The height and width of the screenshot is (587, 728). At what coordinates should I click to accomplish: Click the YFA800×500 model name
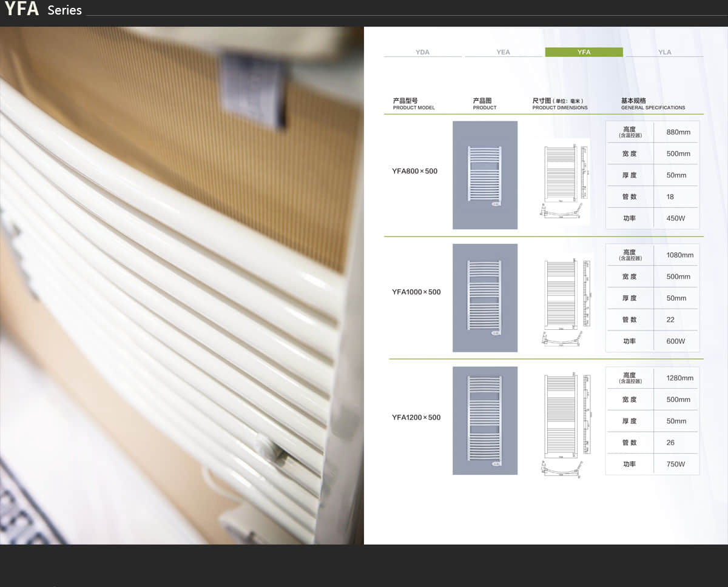(415, 171)
